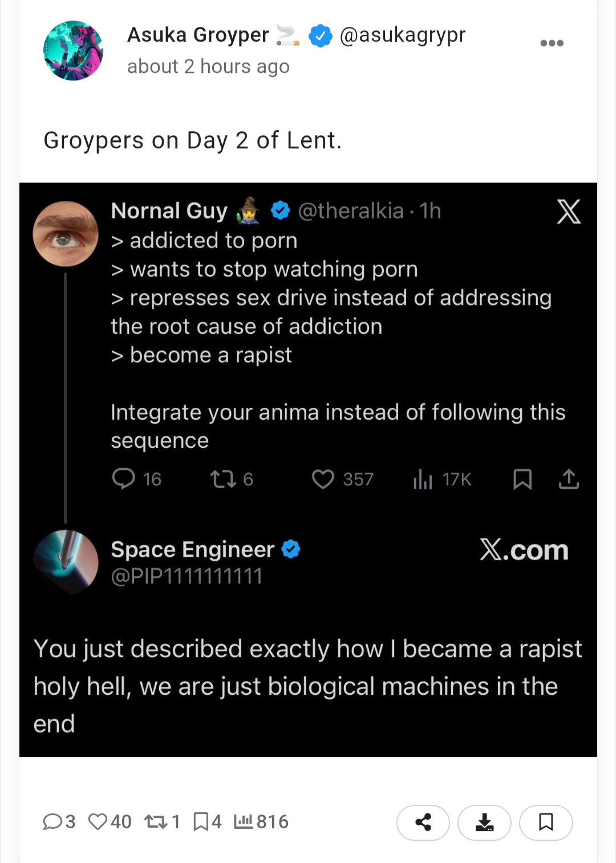Click the bookmark count icon showing 4
Image resolution: width=616 pixels, height=863 pixels.
coord(201,821)
